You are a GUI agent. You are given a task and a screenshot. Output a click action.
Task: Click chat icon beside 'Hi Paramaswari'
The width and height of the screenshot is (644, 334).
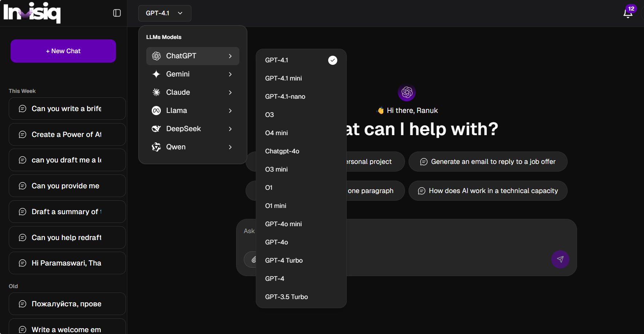coord(23,263)
